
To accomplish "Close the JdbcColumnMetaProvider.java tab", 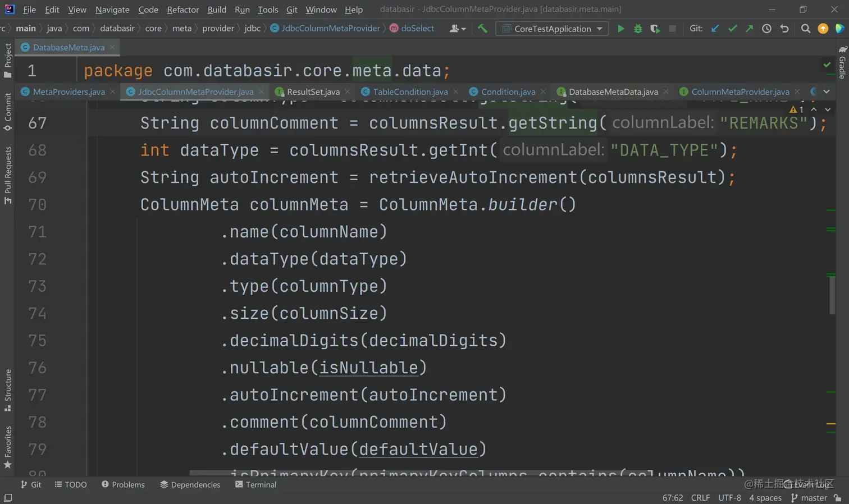I will point(261,91).
